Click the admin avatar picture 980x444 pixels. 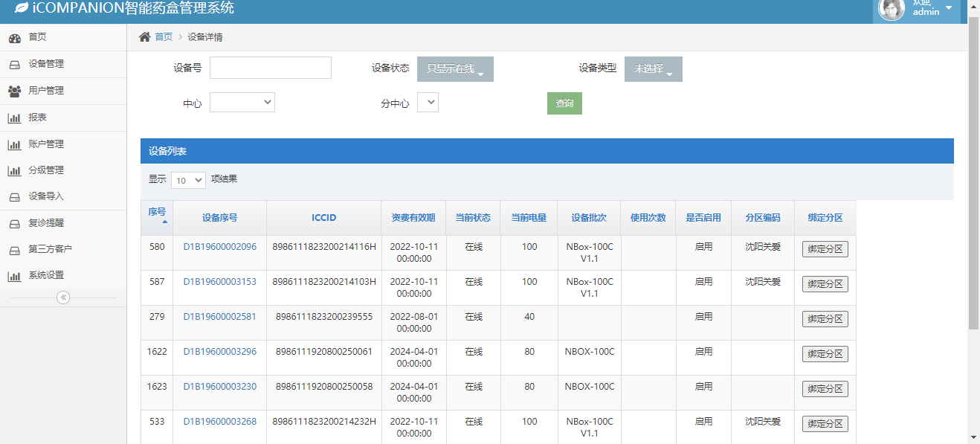(891, 9)
